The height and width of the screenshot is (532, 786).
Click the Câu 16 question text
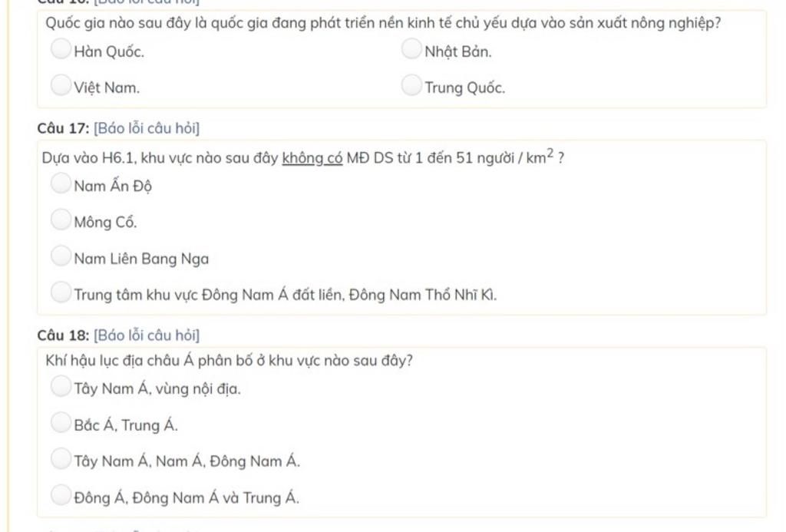click(383, 23)
